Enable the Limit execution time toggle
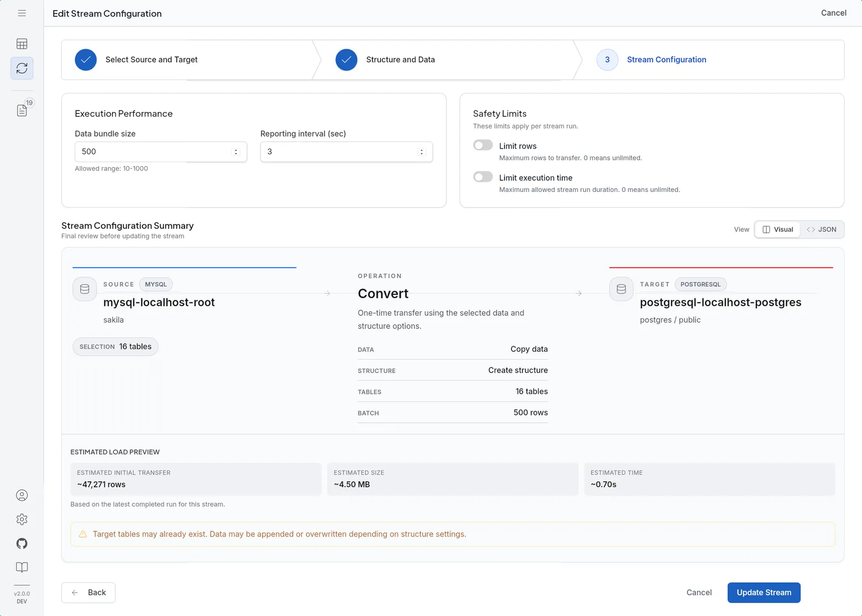The width and height of the screenshot is (862, 616). point(483,177)
